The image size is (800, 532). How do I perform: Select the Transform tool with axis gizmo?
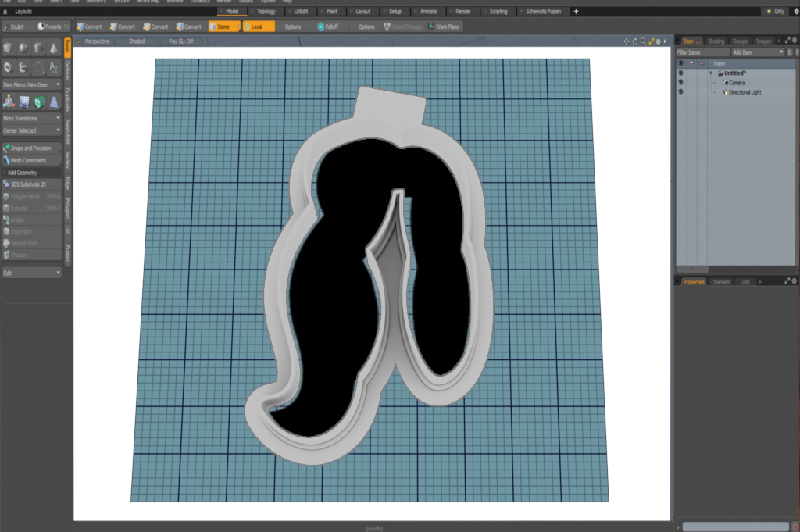[9, 102]
